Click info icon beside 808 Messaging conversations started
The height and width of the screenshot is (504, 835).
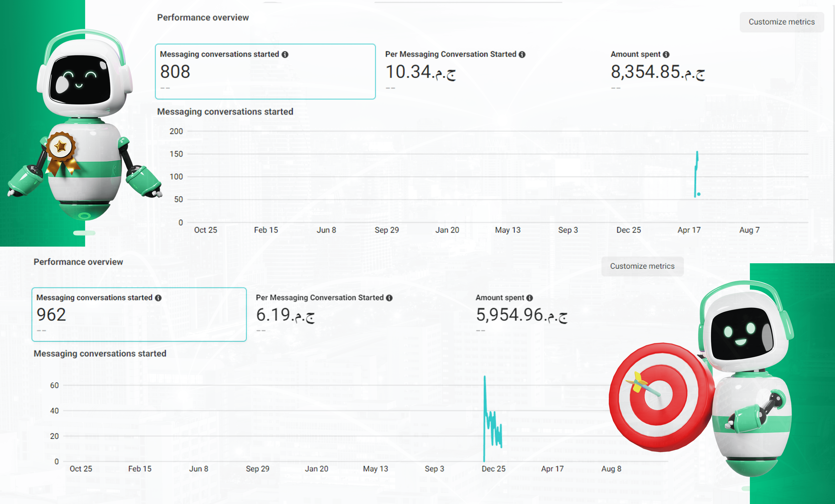(285, 54)
